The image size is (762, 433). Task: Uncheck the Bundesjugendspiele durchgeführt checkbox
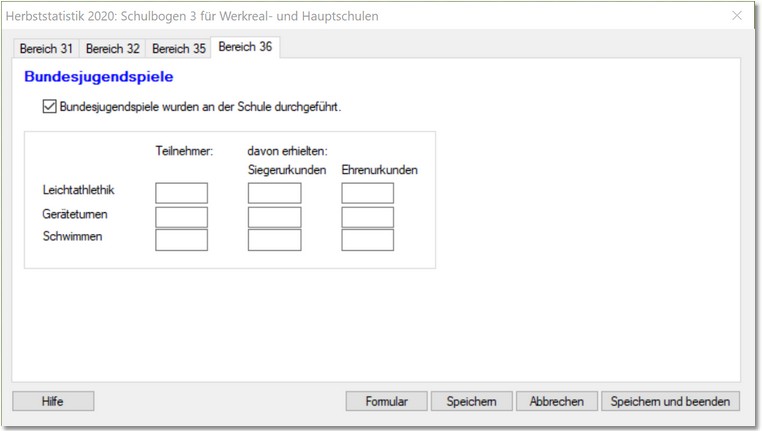(x=50, y=107)
